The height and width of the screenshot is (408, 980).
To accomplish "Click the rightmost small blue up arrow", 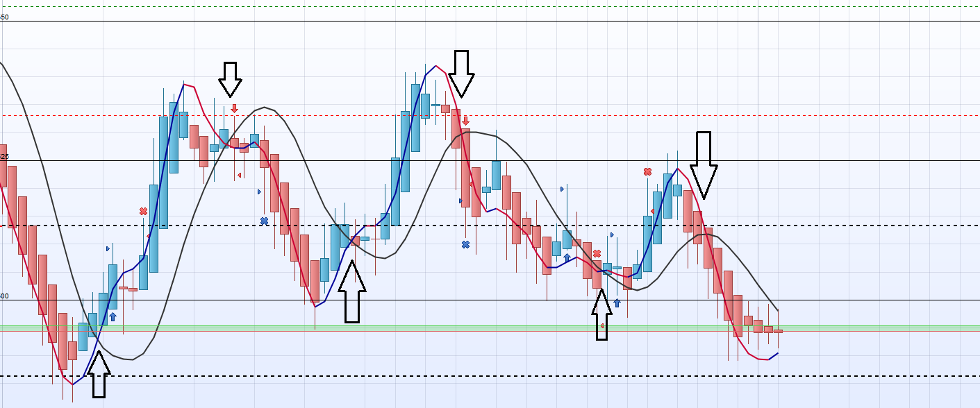I will point(617,303).
